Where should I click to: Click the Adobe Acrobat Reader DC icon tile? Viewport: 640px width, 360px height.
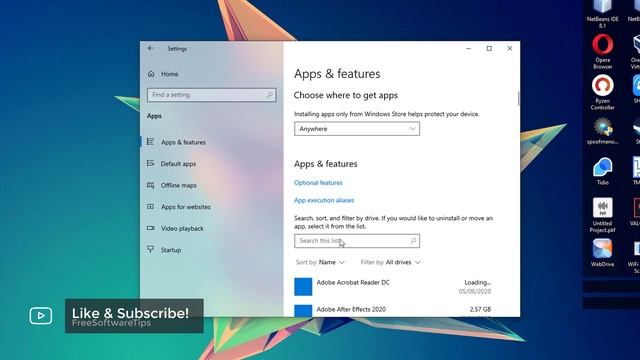pos(303,287)
